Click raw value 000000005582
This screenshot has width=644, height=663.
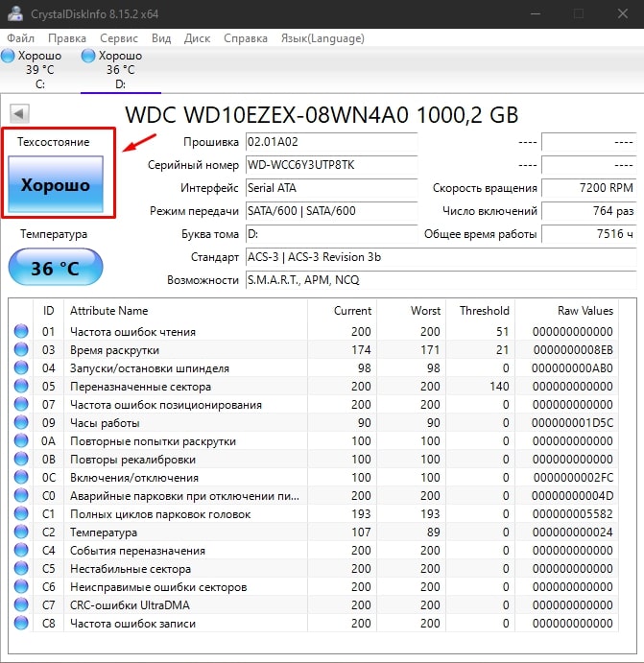573,513
